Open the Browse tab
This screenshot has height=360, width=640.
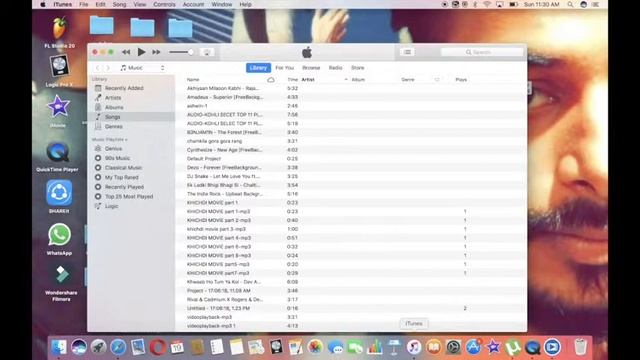click(311, 68)
